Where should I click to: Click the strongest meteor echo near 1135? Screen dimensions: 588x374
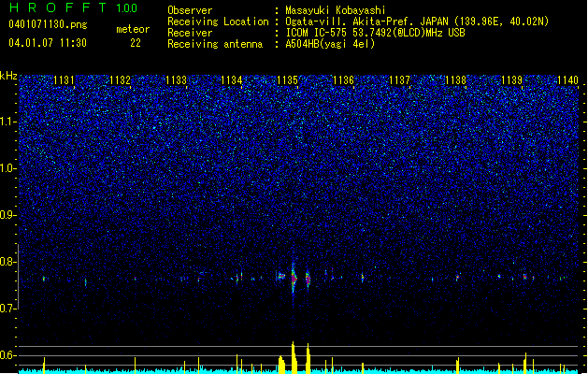click(294, 279)
